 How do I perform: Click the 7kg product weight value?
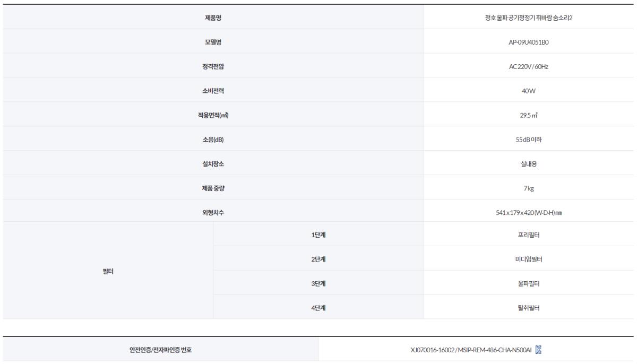click(x=528, y=188)
